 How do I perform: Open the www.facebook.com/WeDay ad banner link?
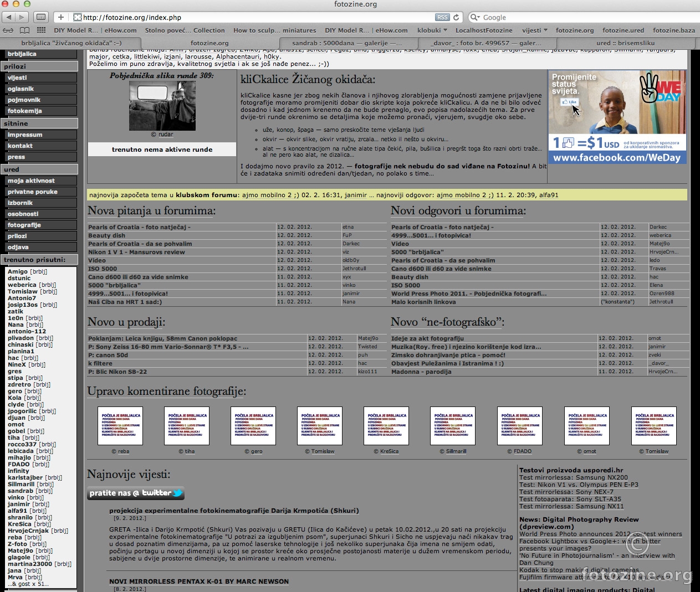click(x=617, y=158)
